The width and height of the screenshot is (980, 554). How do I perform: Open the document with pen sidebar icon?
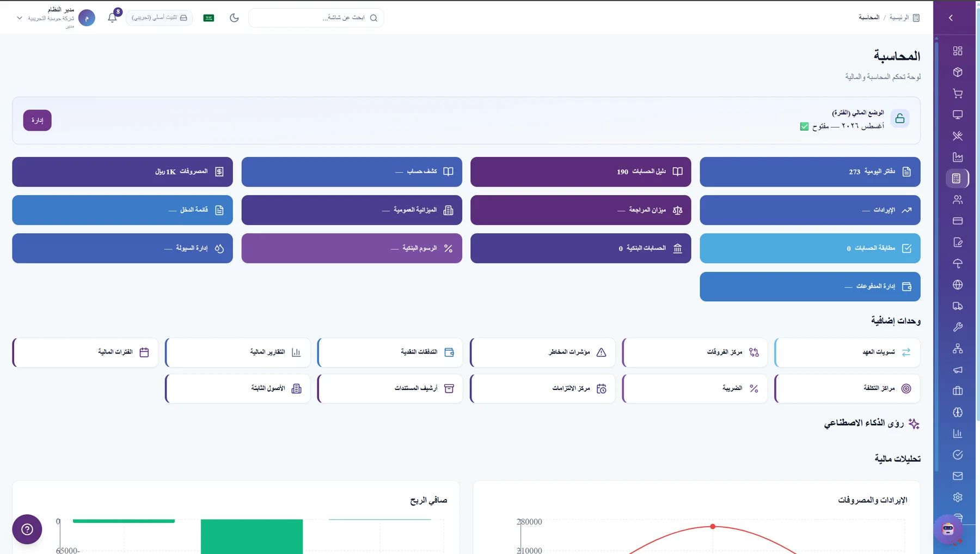click(958, 242)
